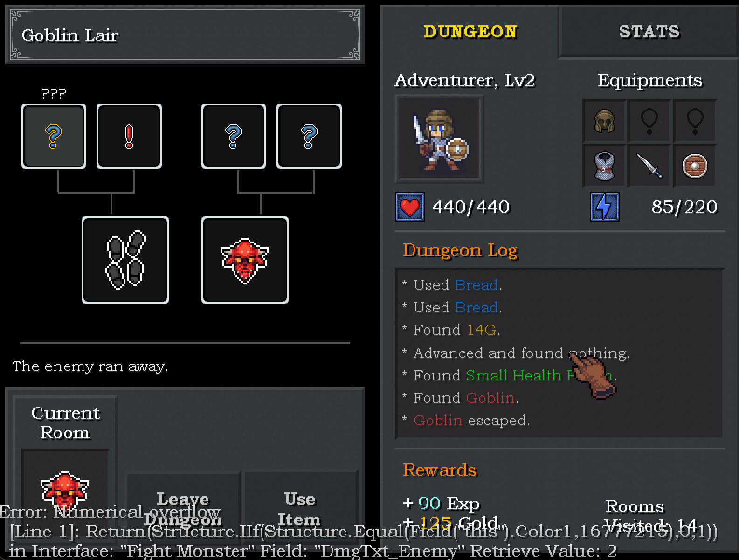Screen dimensions: 739x560
Task: Click the footprints room tile
Action: pyautogui.click(x=125, y=260)
